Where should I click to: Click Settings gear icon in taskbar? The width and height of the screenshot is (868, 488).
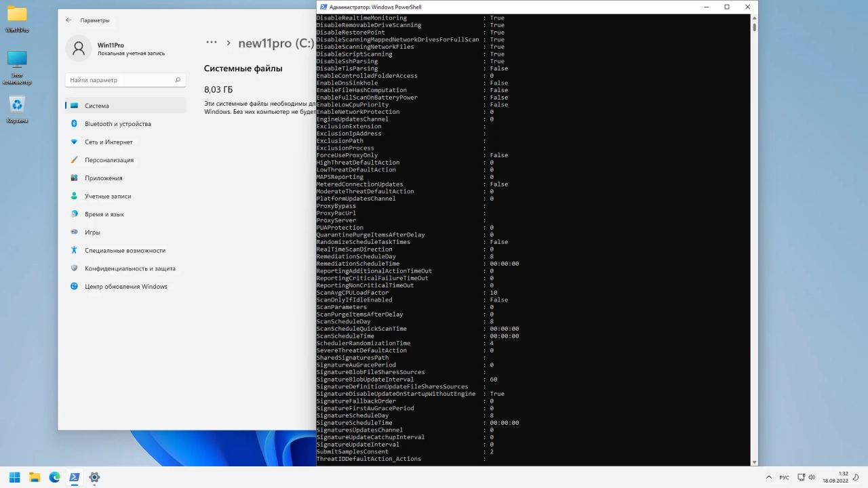(x=94, y=477)
